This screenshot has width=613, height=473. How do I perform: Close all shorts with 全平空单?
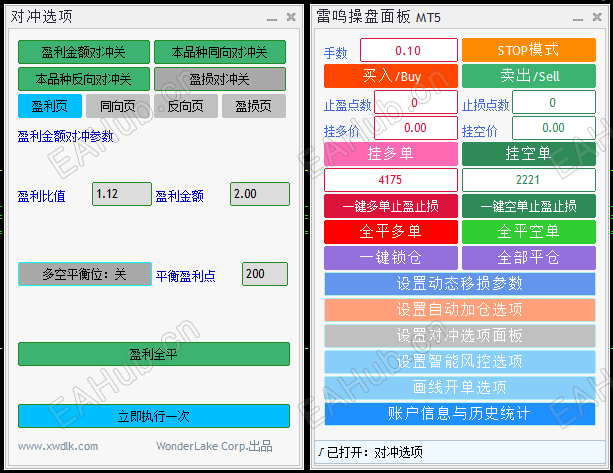[x=529, y=231]
